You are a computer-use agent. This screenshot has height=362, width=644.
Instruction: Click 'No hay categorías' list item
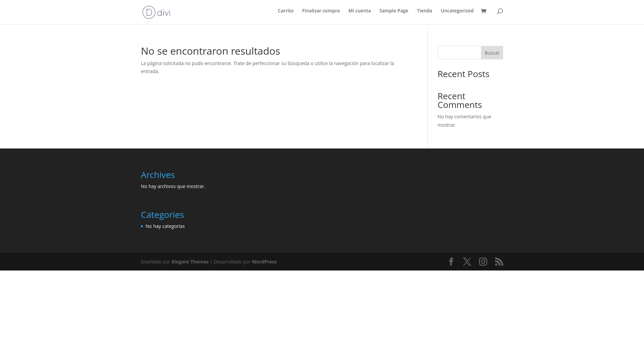(x=165, y=226)
